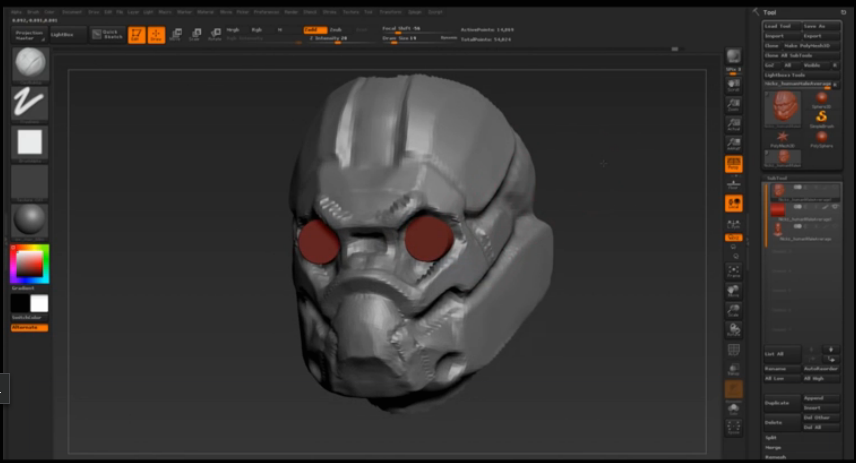Viewport: 856px width, 463px height.
Task: Collapse the Tool palette header
Action: tap(770, 12)
